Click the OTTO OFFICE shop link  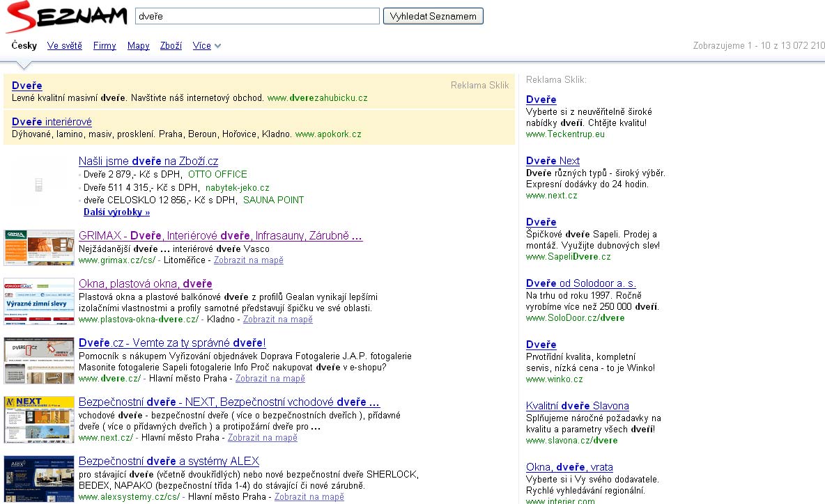[217, 175]
